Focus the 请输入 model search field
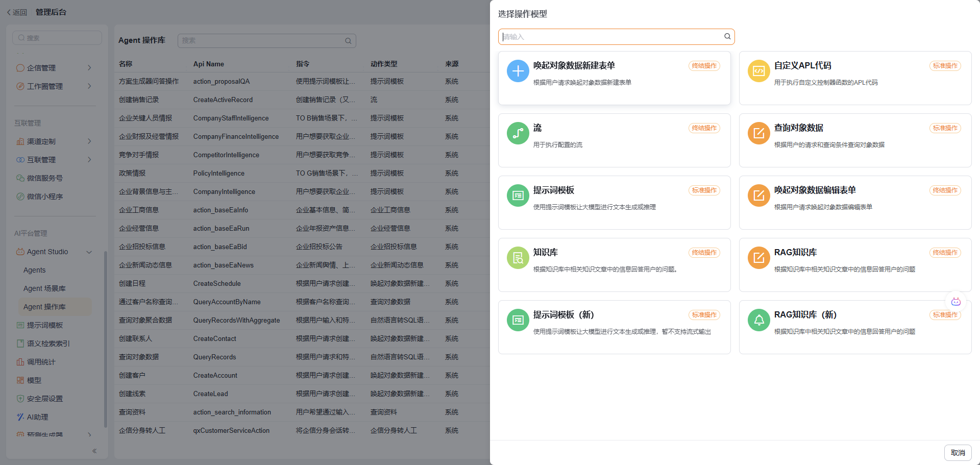The height and width of the screenshot is (465, 980). pyautogui.click(x=617, y=37)
